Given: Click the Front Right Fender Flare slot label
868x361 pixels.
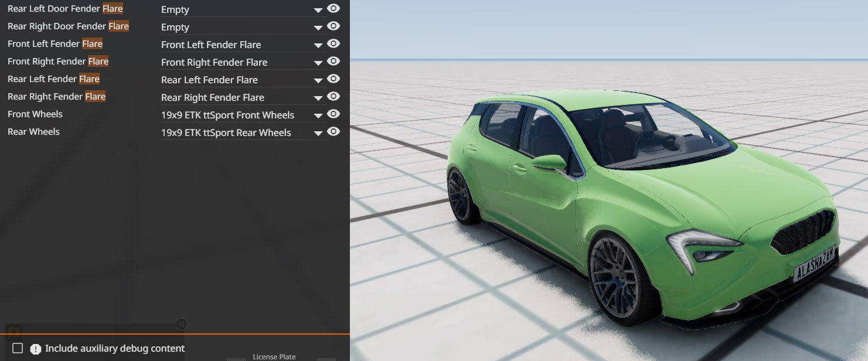Looking at the screenshot, I should [58, 62].
